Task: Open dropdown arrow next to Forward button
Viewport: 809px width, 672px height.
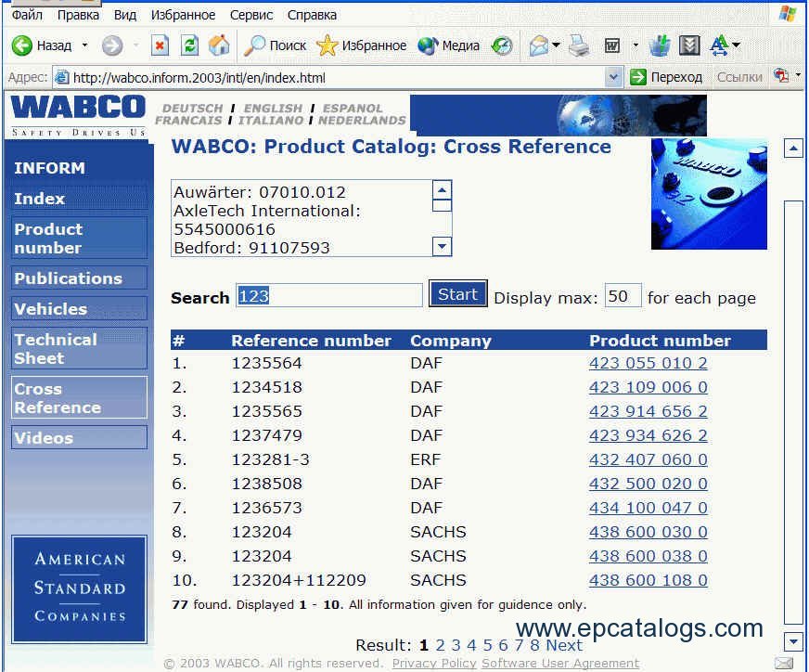Action: [x=135, y=45]
